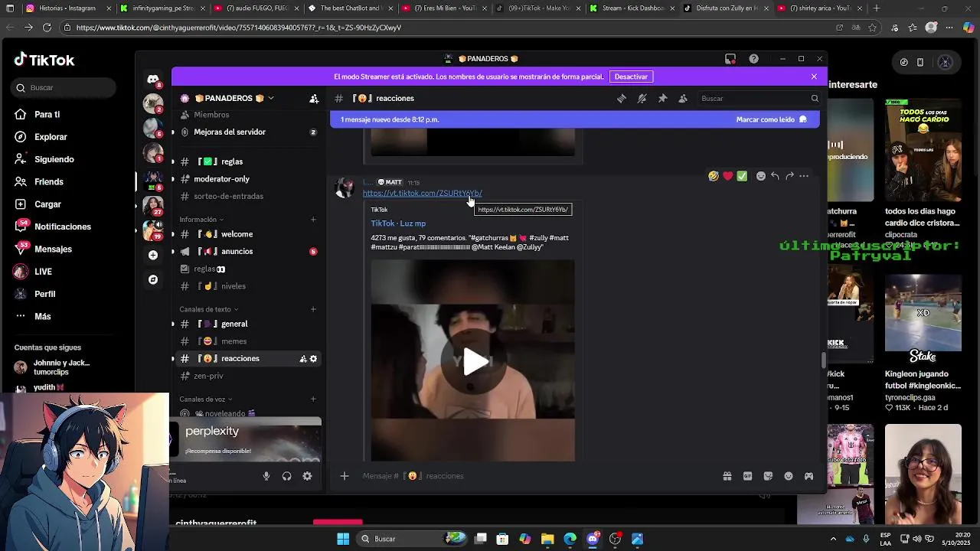Open vt.tiktok.com link in MATT's message
Viewport: 980px width, 551px height.
[x=423, y=193]
